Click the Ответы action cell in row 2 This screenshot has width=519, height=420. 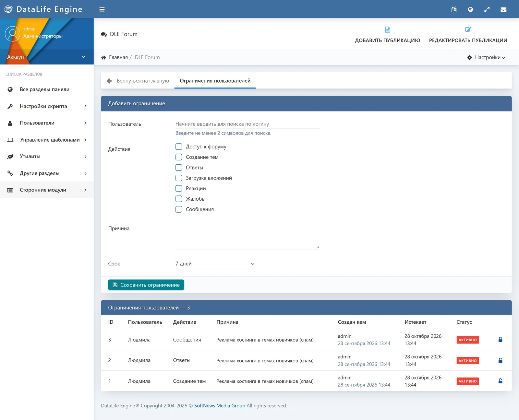[x=182, y=360]
